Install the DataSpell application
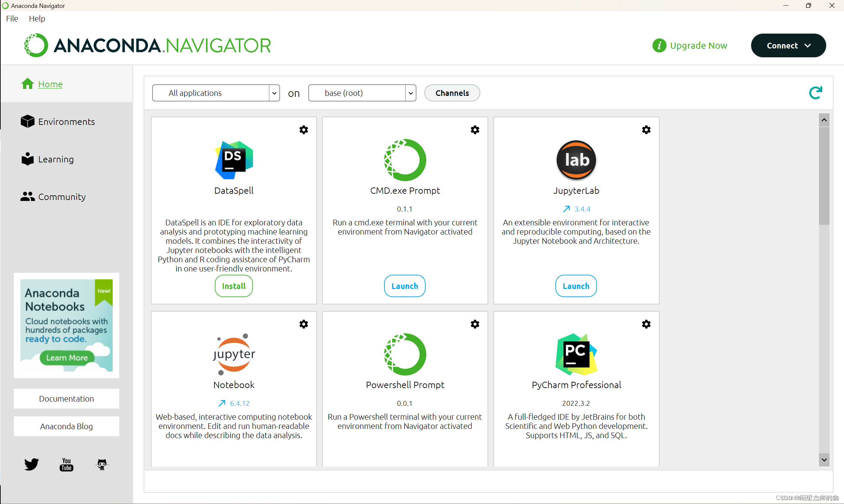This screenshot has height=504, width=844. (x=233, y=286)
